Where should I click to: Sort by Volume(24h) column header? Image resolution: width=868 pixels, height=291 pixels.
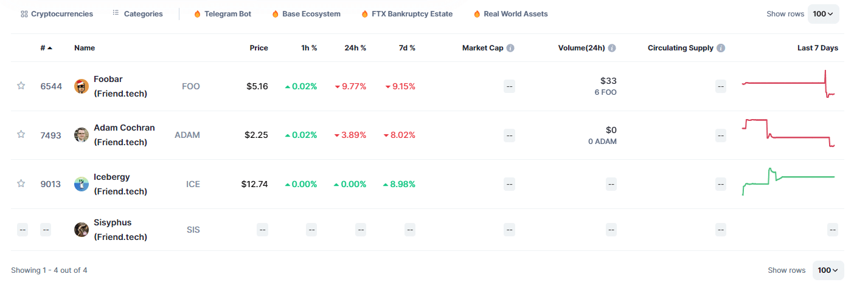582,48
